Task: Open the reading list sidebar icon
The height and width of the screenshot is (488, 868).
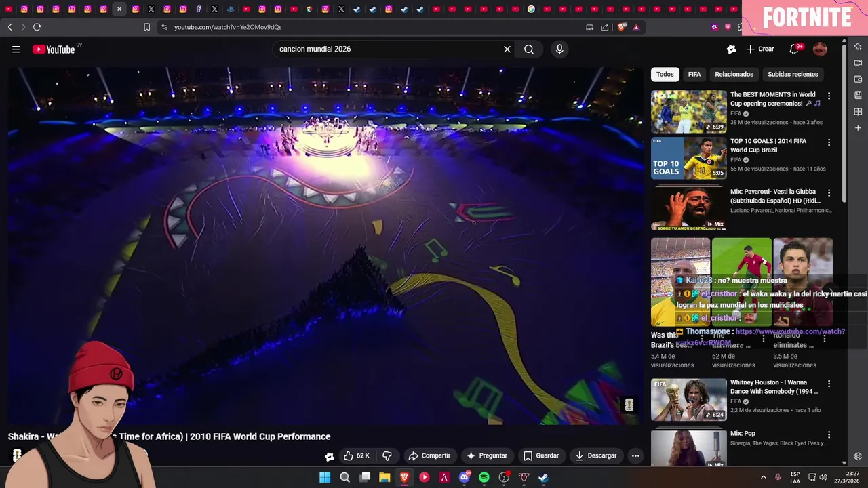Action: [x=858, y=112]
